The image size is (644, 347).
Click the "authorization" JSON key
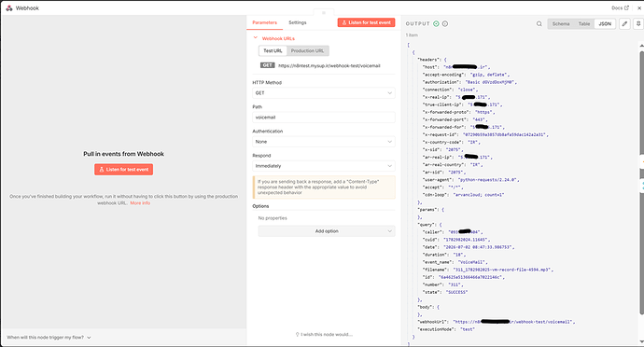(441, 82)
